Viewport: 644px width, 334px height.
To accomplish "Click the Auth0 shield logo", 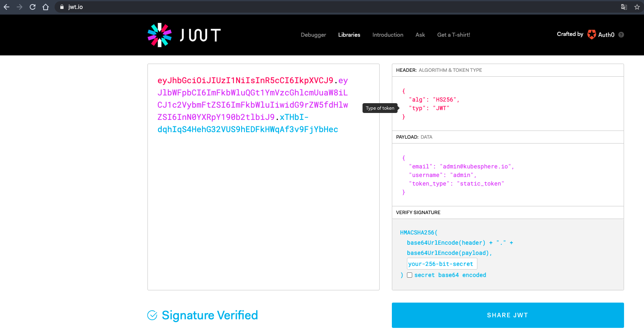I will click(x=591, y=35).
